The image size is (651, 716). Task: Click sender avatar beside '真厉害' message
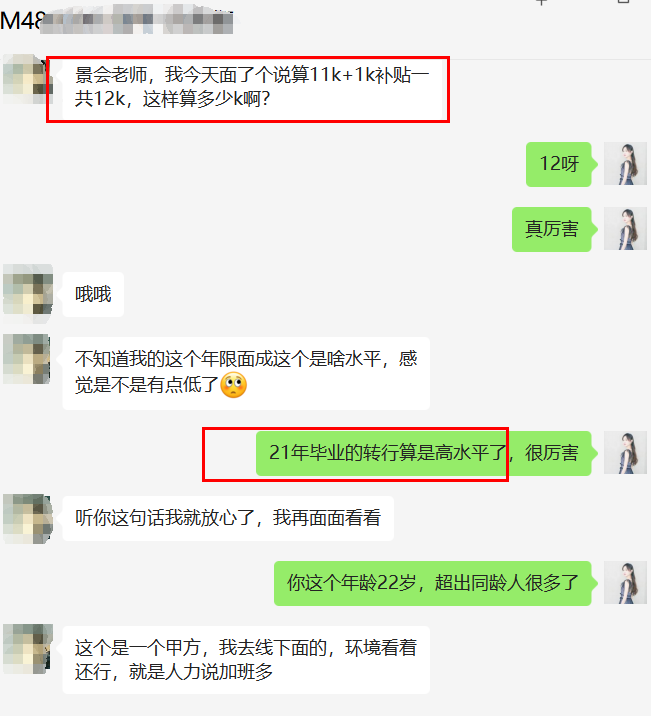[625, 228]
